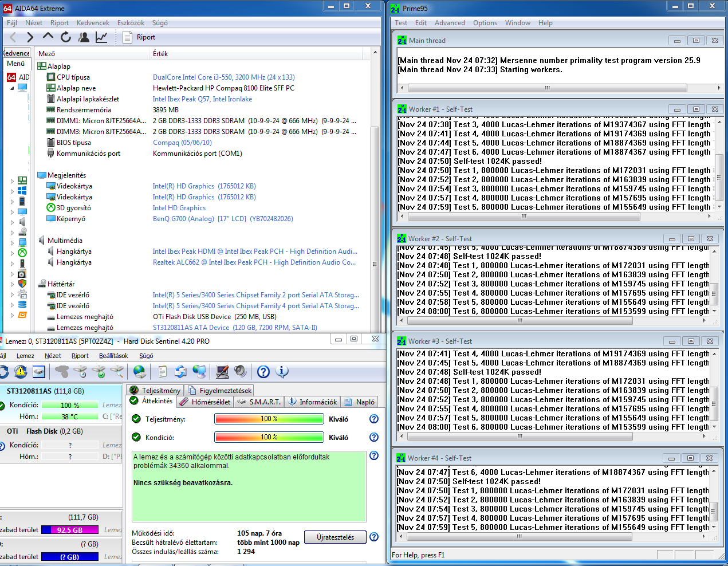Click person-shaped icon in AIDA64 toolbar

[84, 37]
